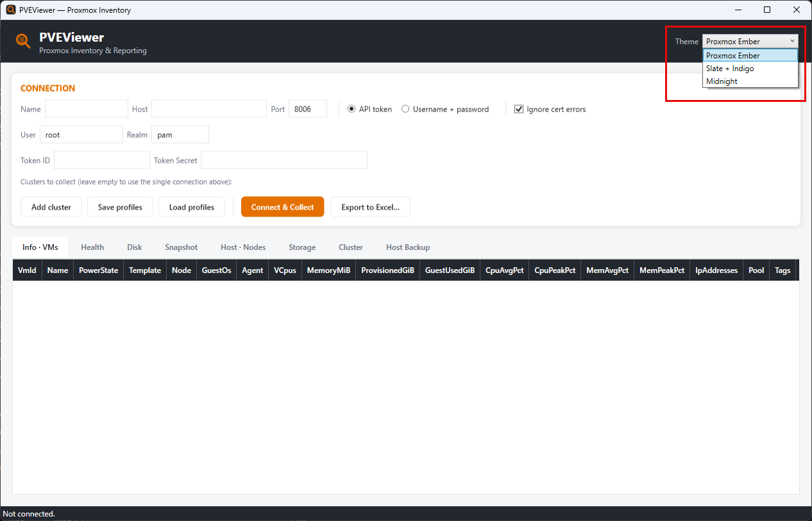The image size is (812, 521).
Task: Sort by the VCpus column header
Action: coord(285,270)
